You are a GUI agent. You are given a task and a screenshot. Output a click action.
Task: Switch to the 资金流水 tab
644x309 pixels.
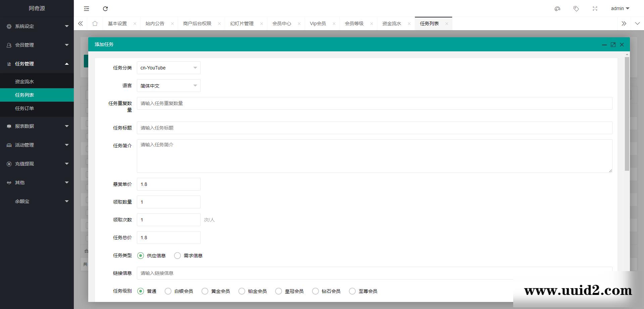pyautogui.click(x=391, y=23)
